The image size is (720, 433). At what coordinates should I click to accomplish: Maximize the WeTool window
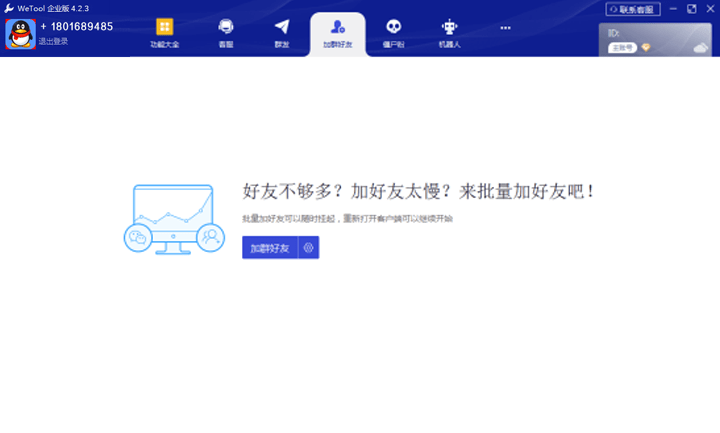pos(692,9)
